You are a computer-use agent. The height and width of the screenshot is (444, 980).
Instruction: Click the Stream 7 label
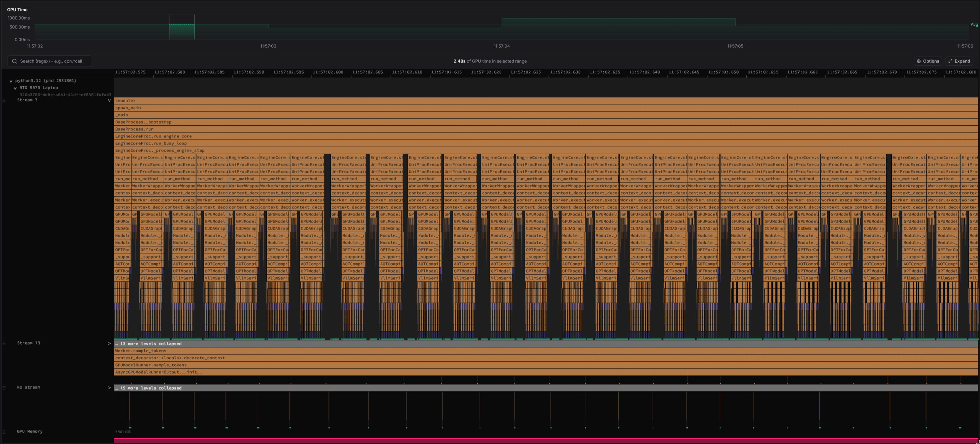[x=28, y=100]
